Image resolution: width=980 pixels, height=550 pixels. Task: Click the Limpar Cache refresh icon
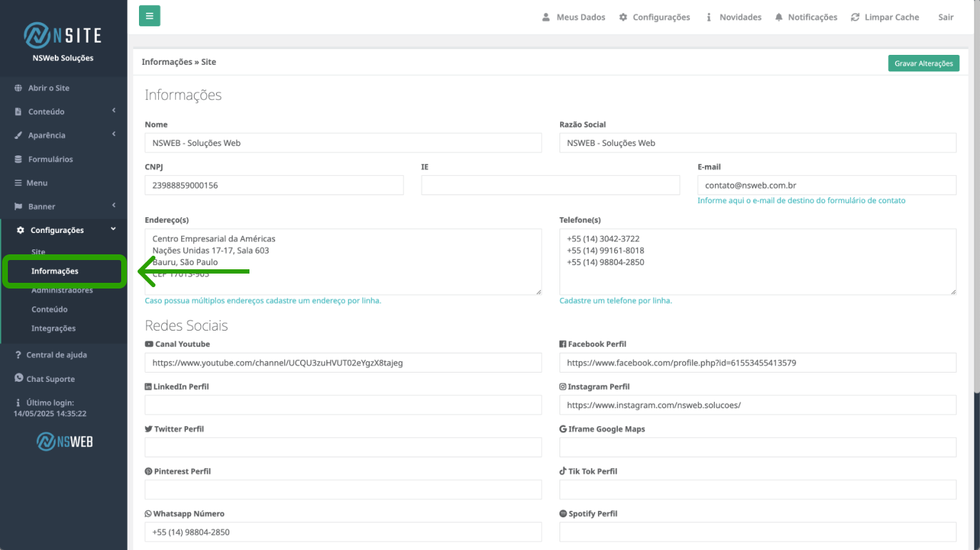(855, 17)
